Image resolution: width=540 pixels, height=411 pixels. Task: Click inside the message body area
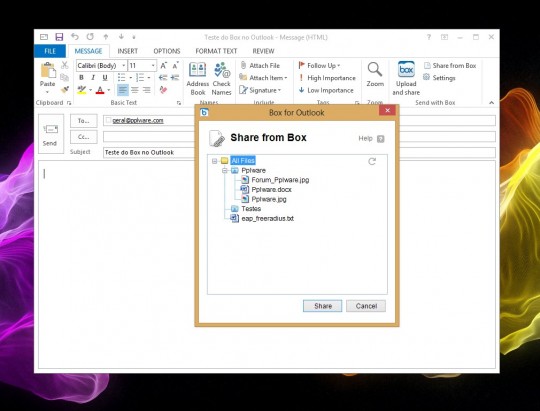267,264
